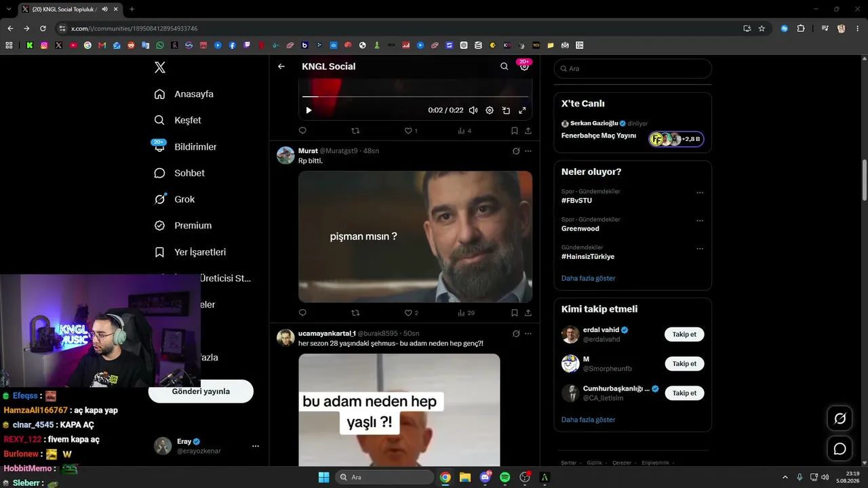Viewport: 868px width, 488px height.
Task: Click the Ara search field on X
Action: pyautogui.click(x=633, y=68)
